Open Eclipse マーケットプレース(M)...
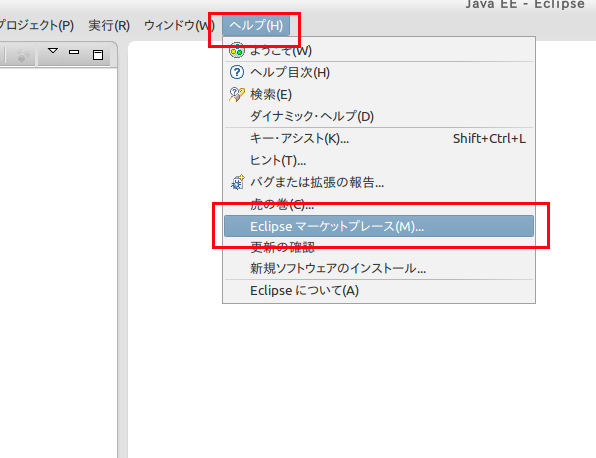 point(379,226)
